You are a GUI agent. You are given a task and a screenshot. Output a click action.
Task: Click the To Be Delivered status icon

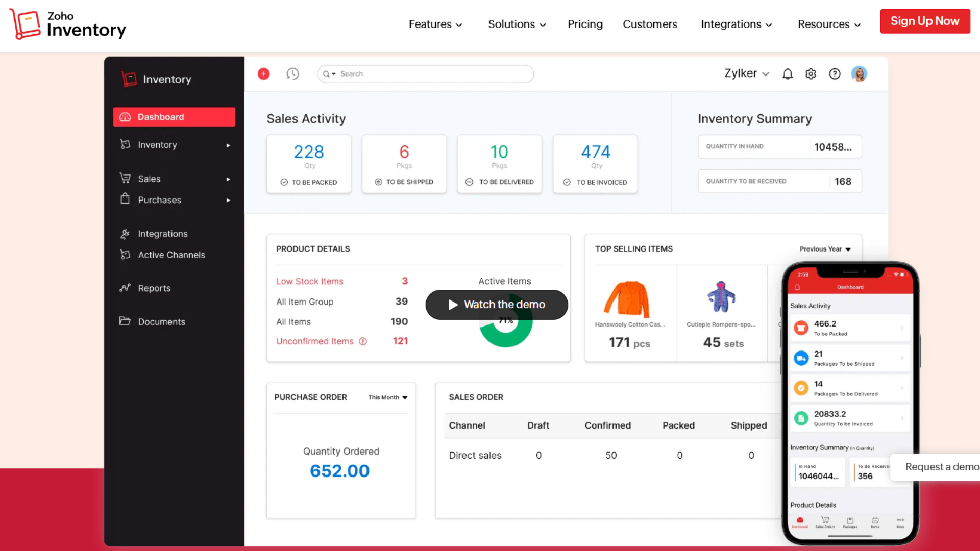pyautogui.click(x=469, y=182)
